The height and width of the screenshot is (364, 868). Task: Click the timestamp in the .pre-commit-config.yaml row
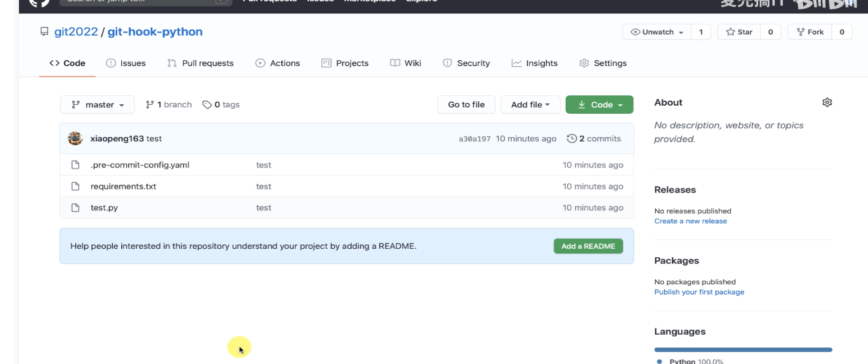tap(593, 165)
